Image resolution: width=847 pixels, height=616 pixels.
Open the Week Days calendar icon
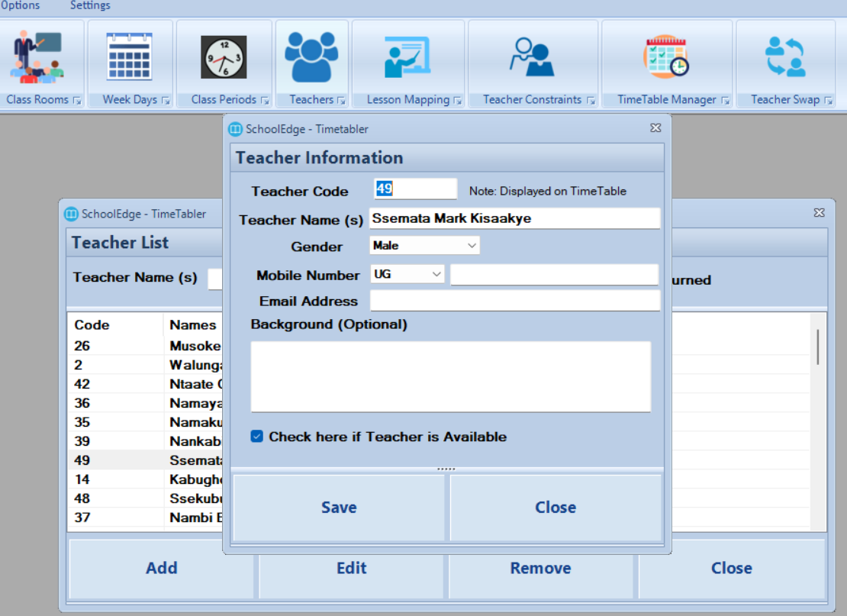pos(129,56)
